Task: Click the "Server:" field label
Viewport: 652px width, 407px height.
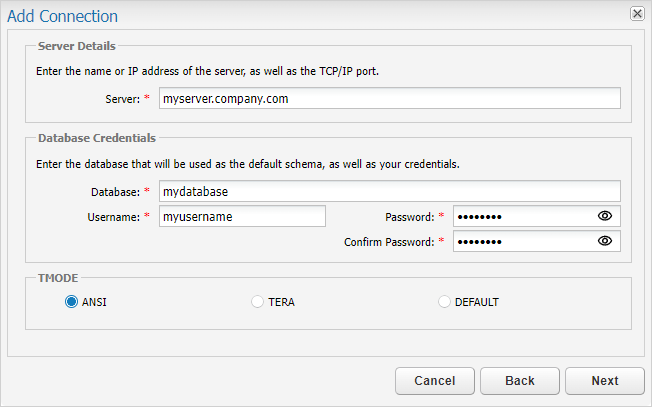Action: tap(122, 99)
